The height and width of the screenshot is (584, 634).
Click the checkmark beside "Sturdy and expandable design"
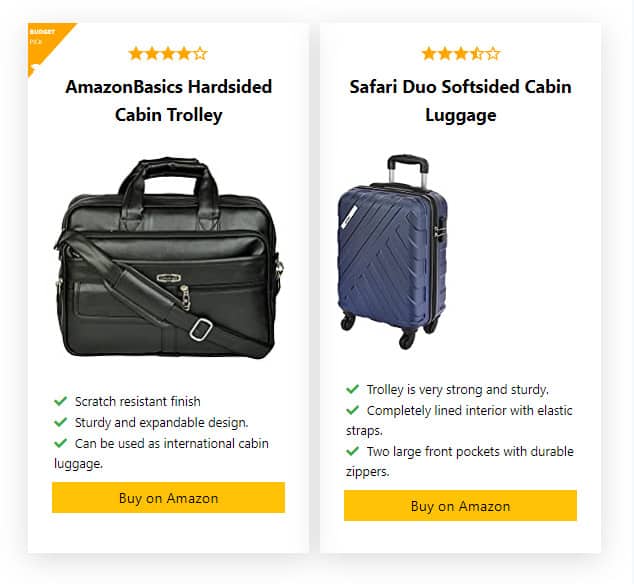[61, 422]
